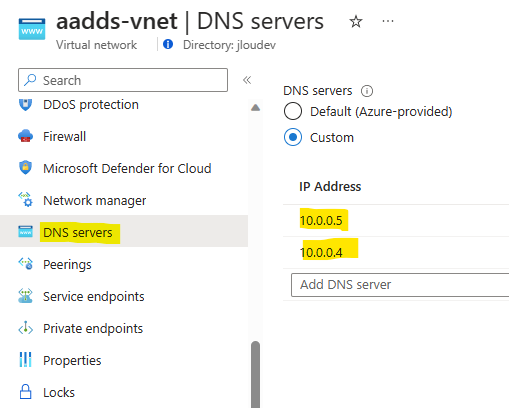Click the DNS servers section label
This screenshot has width=509, height=408.
(318, 91)
